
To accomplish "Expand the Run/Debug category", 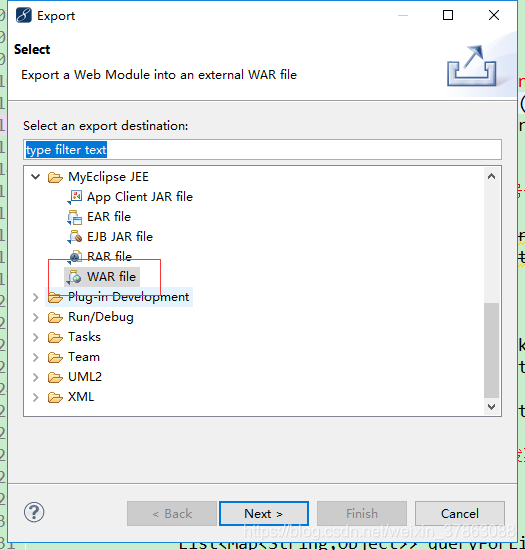I will point(35,317).
